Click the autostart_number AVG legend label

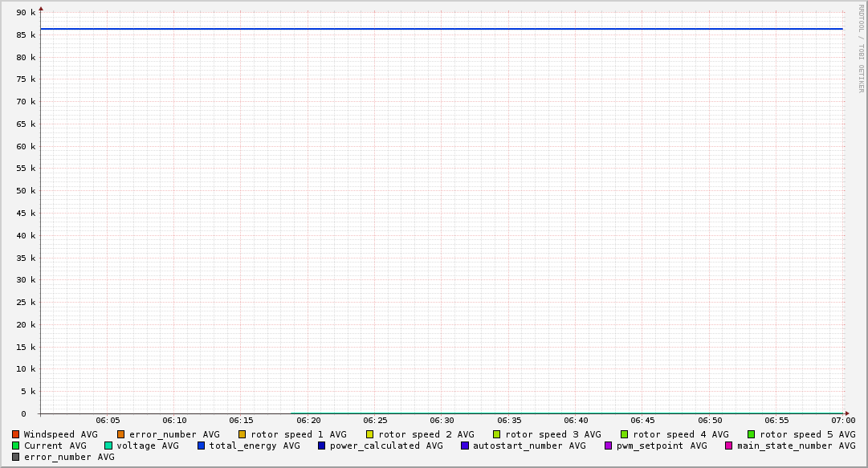click(529, 446)
